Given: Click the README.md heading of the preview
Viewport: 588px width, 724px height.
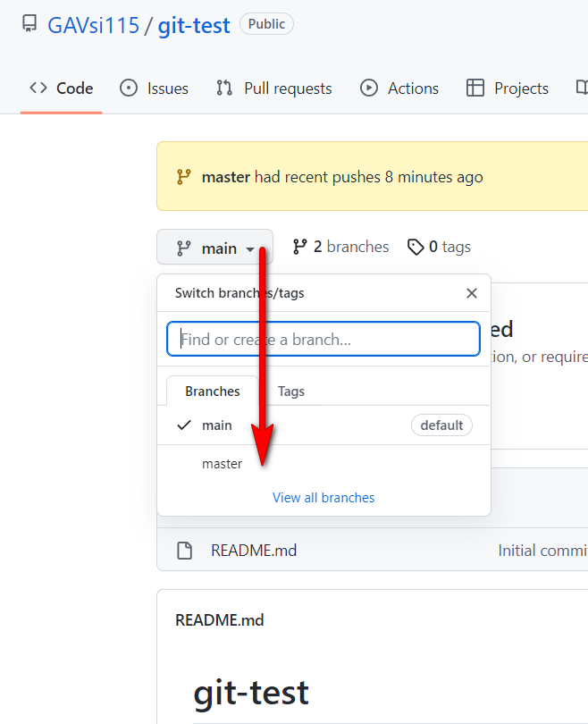Looking at the screenshot, I should point(220,620).
